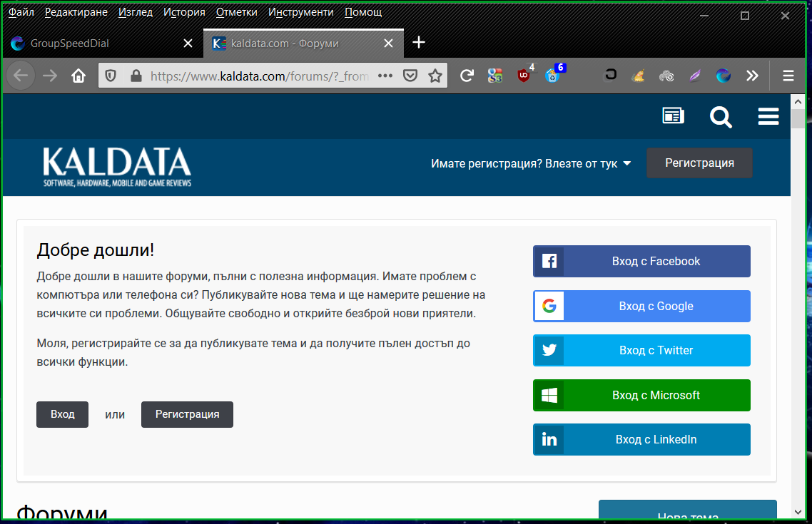Viewport: 812px width, 524px height.
Task: Click the Вход button in welcome box
Action: pyautogui.click(x=62, y=414)
